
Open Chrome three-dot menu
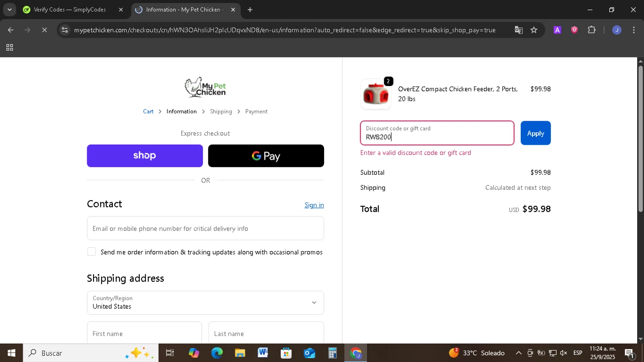coord(634,30)
